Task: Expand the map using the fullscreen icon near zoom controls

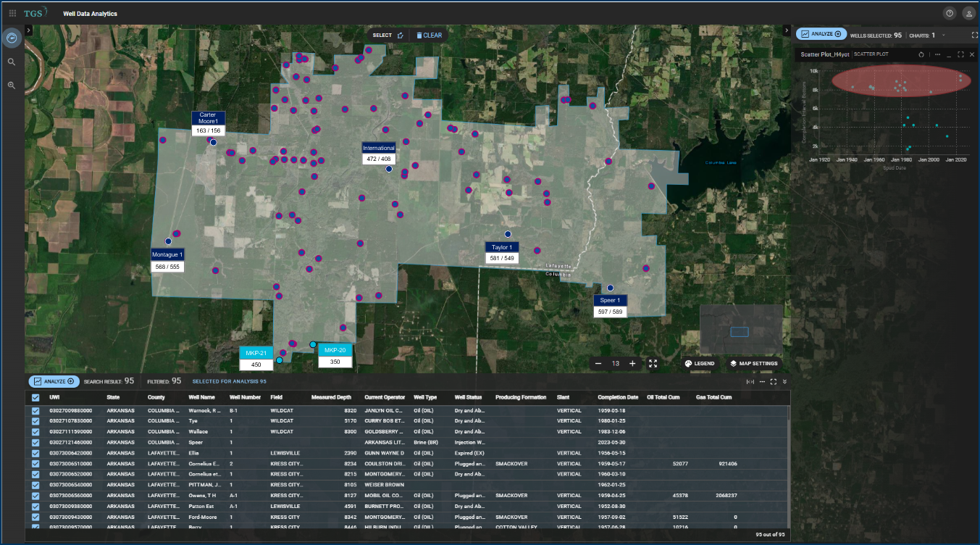Action: tap(653, 363)
